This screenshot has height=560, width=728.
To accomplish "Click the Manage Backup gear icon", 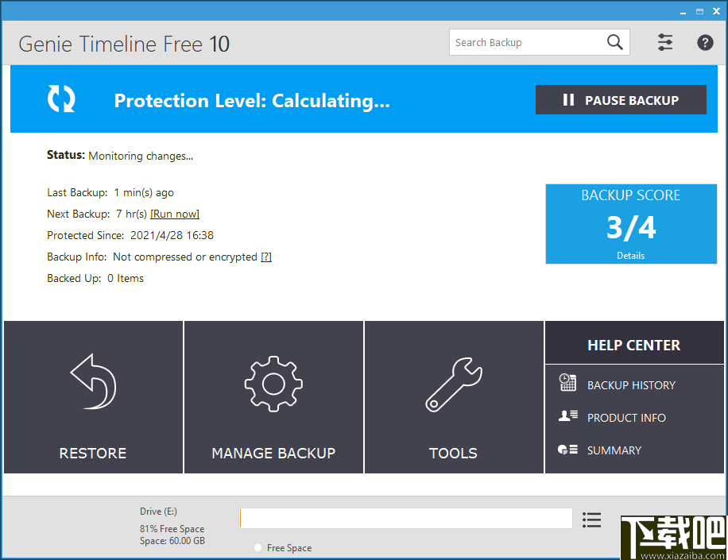I will [x=273, y=384].
